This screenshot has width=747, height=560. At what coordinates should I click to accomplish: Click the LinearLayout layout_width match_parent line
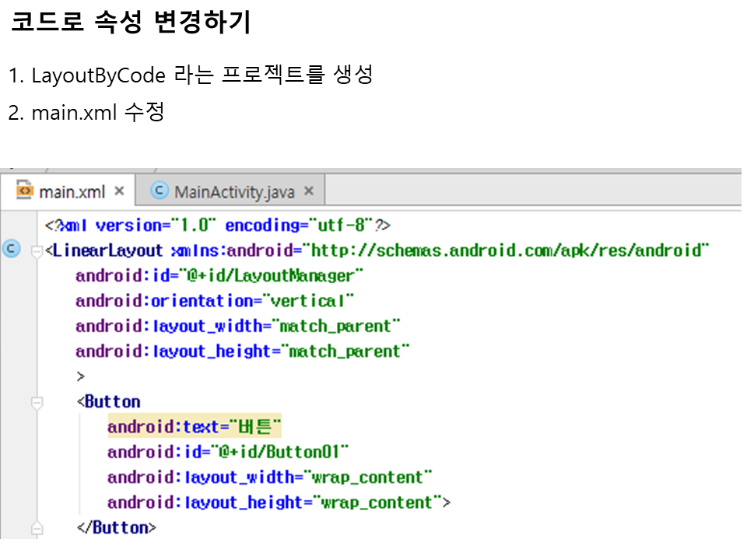pyautogui.click(x=238, y=326)
